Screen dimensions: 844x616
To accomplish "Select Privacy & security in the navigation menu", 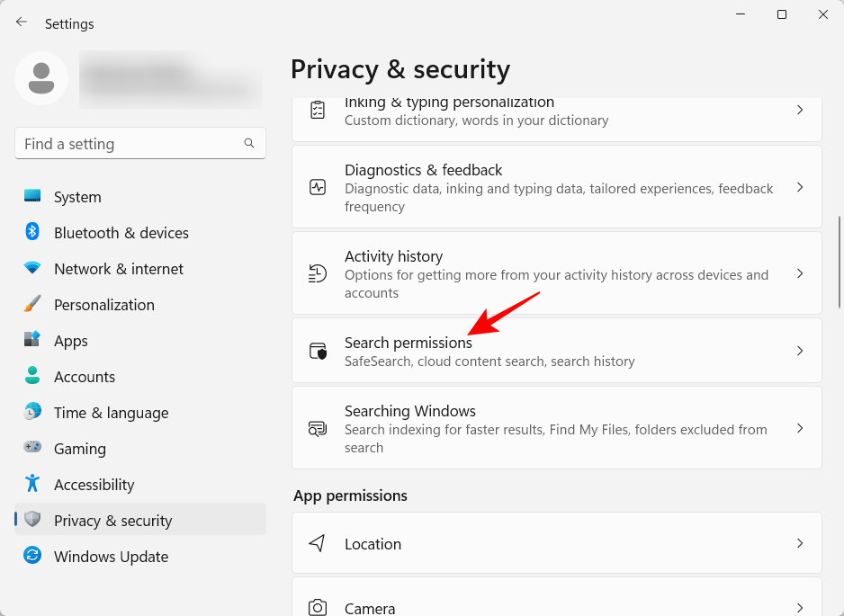I will coord(112,521).
